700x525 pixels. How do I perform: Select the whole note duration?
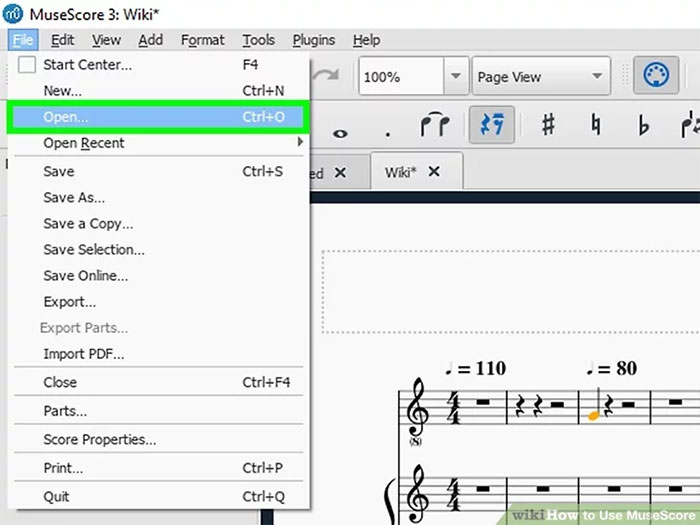340,132
